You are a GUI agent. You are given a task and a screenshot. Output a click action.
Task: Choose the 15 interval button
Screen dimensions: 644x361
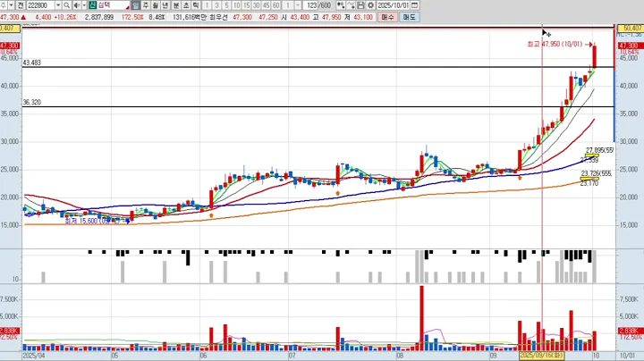pyautogui.click(x=247, y=5)
